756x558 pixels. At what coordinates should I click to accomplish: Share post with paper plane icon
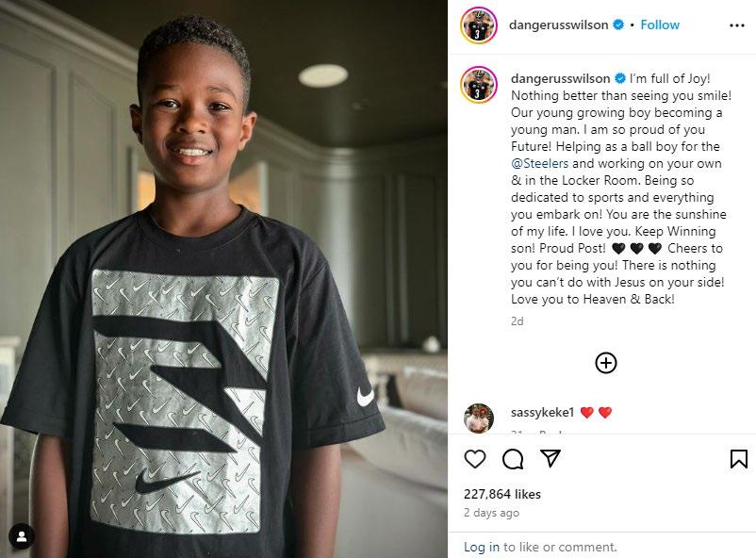(551, 458)
